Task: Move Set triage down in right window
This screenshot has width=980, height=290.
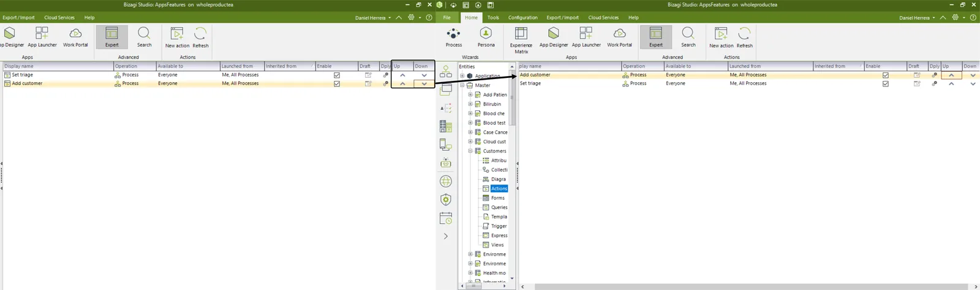Action: [x=973, y=83]
